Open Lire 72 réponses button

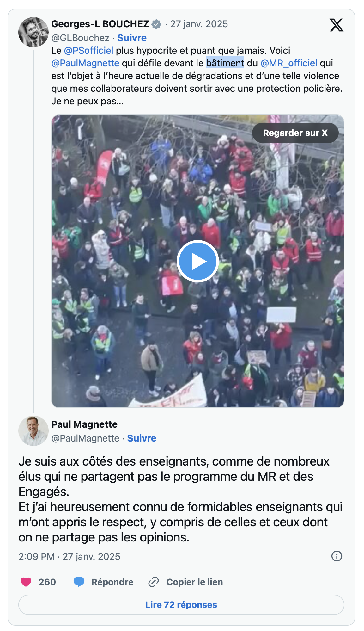pyautogui.click(x=181, y=605)
